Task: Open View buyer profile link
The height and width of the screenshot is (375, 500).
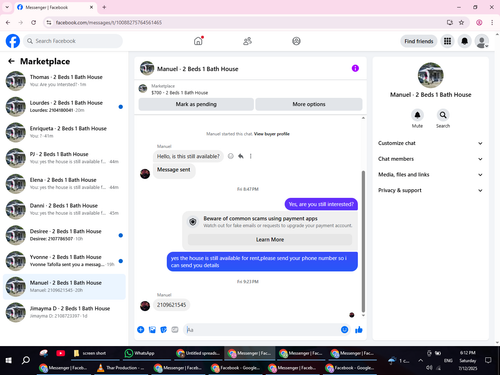Action: (x=272, y=134)
